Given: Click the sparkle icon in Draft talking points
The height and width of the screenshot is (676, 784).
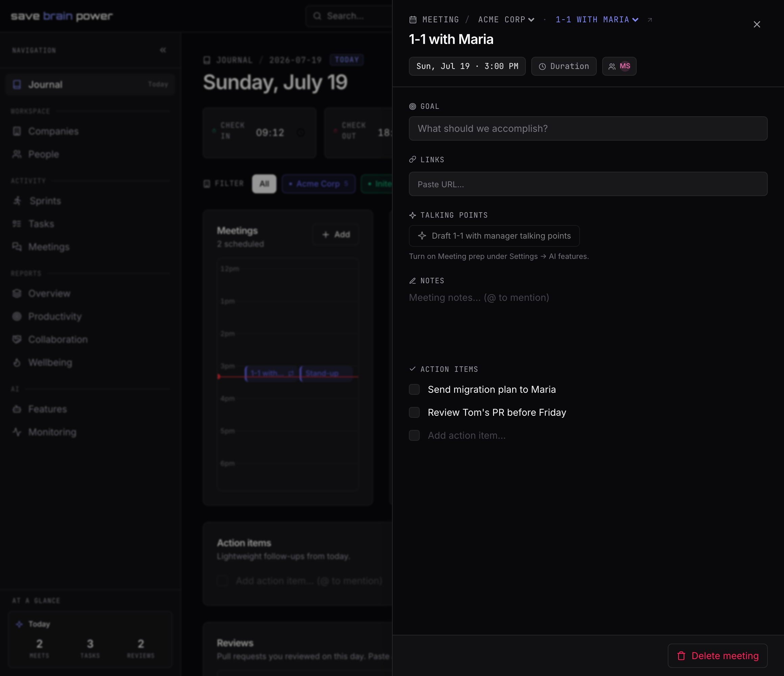Looking at the screenshot, I should coord(422,236).
